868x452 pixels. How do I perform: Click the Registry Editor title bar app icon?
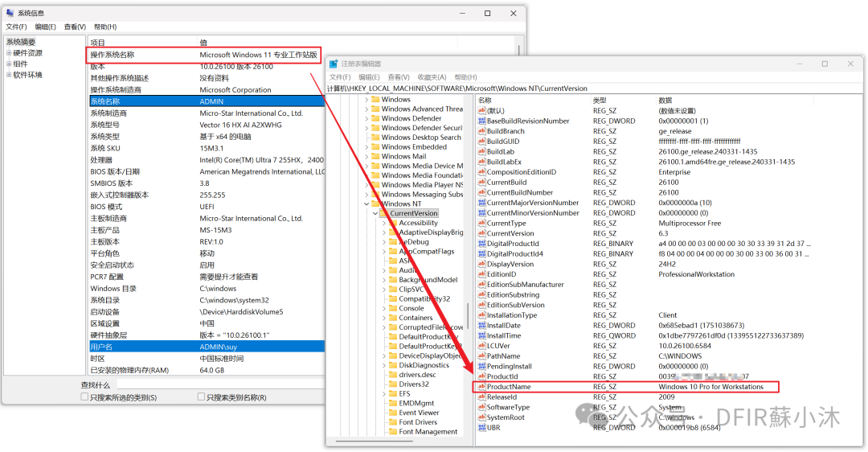334,64
